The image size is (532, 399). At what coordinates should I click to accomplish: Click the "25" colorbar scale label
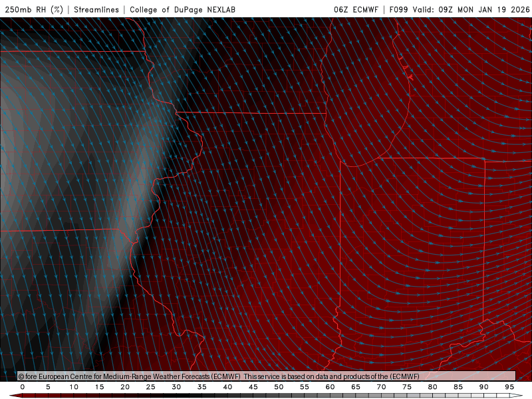151,387
